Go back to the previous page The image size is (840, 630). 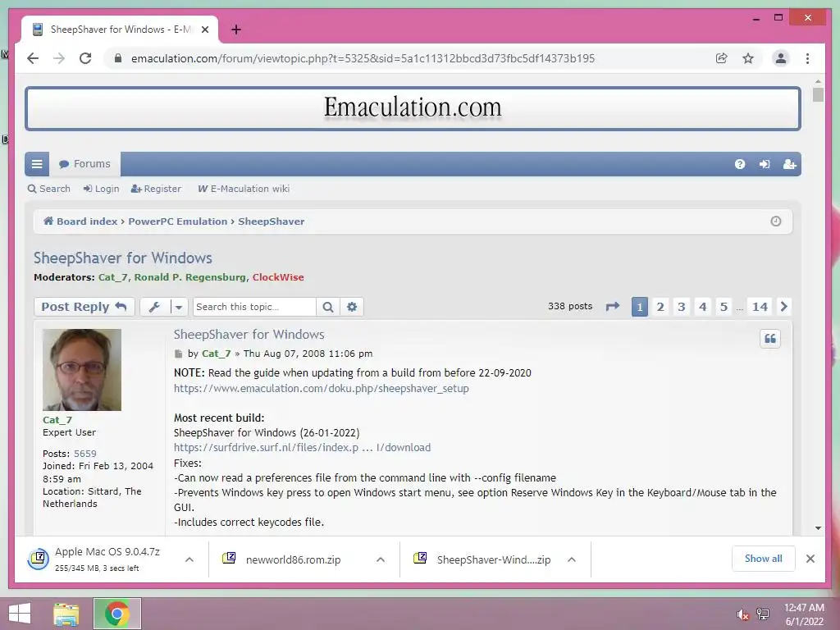coord(33,58)
